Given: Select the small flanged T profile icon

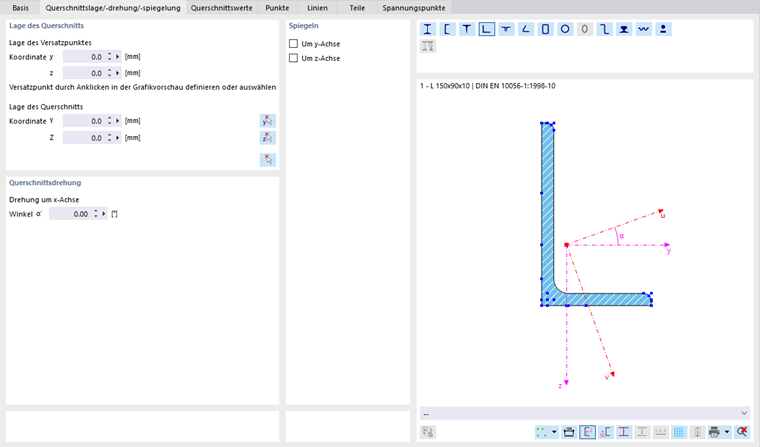Looking at the screenshot, I should click(x=506, y=29).
